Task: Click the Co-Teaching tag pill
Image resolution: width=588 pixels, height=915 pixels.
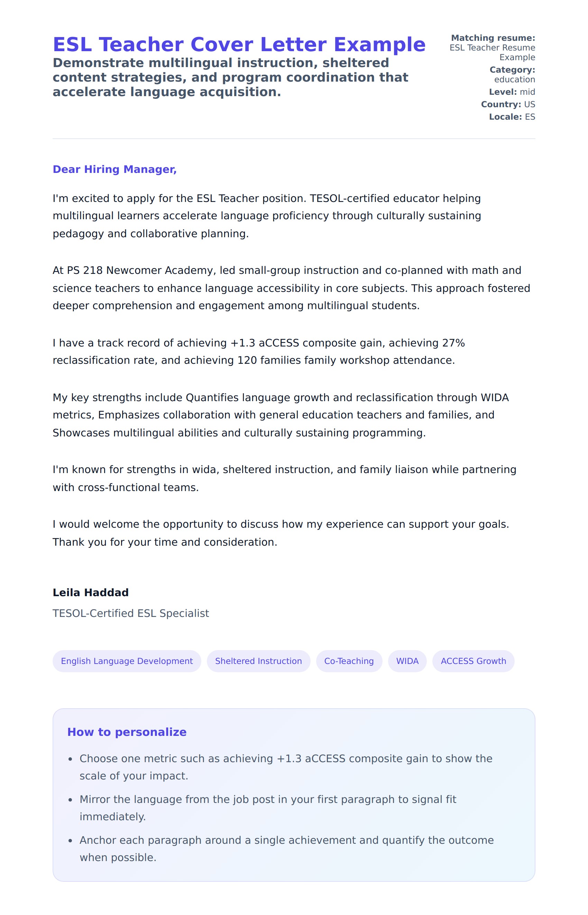Action: pyautogui.click(x=349, y=661)
